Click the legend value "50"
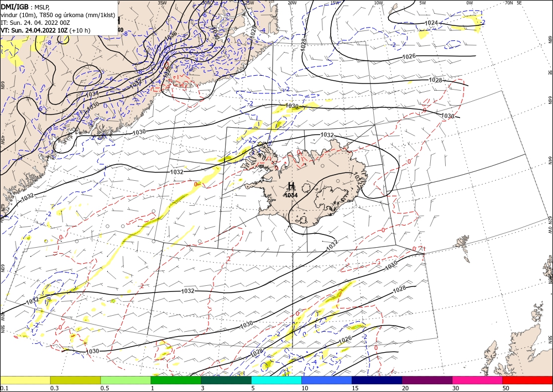 [506, 388]
